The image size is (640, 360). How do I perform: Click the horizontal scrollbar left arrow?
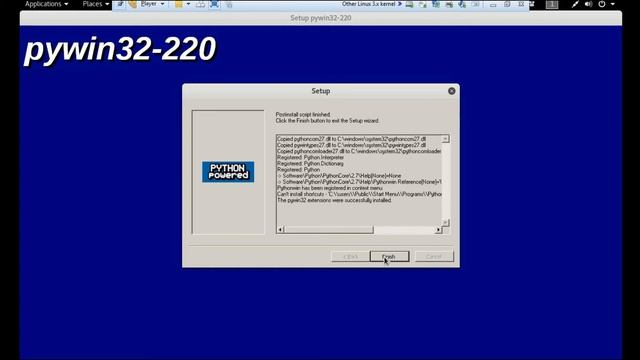[280, 230]
